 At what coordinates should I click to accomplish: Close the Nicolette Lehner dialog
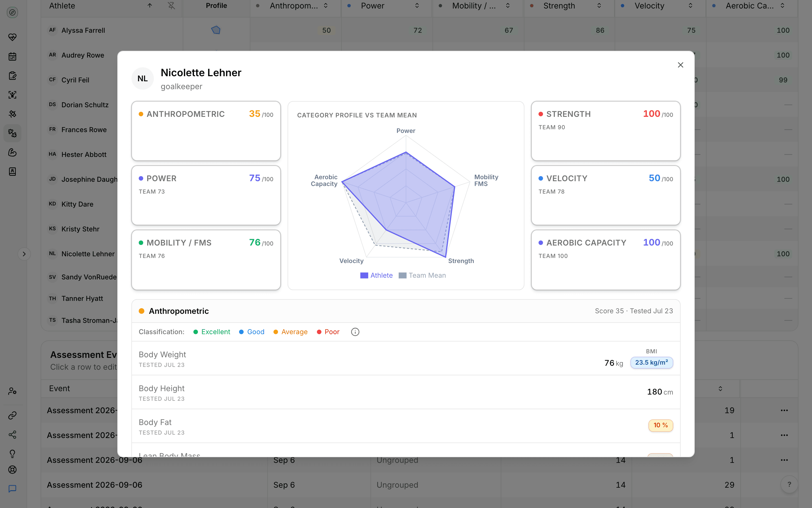tap(680, 65)
